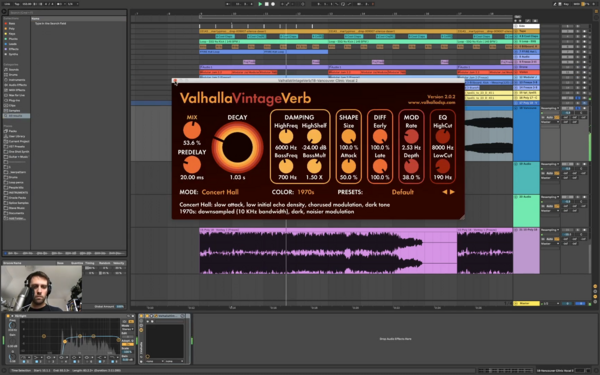Open Packs under Places
600x375 pixels.
pos(13,131)
